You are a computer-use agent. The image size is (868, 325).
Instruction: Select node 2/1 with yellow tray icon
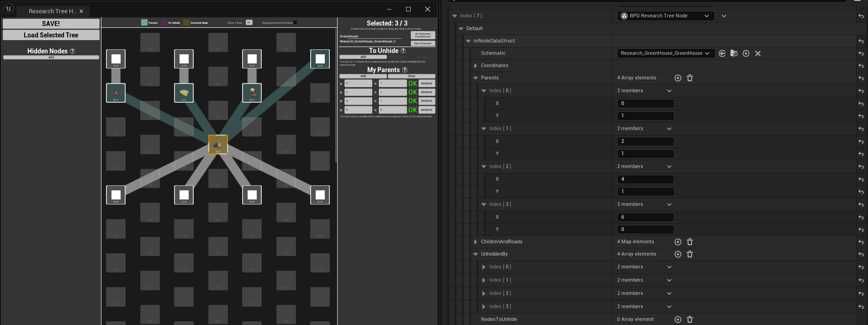click(184, 93)
